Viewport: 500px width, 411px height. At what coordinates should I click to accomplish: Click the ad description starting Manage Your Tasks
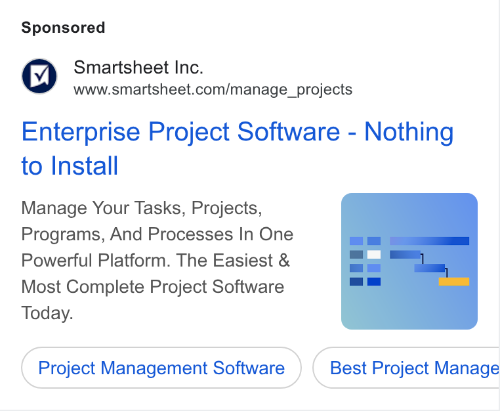[x=157, y=260]
